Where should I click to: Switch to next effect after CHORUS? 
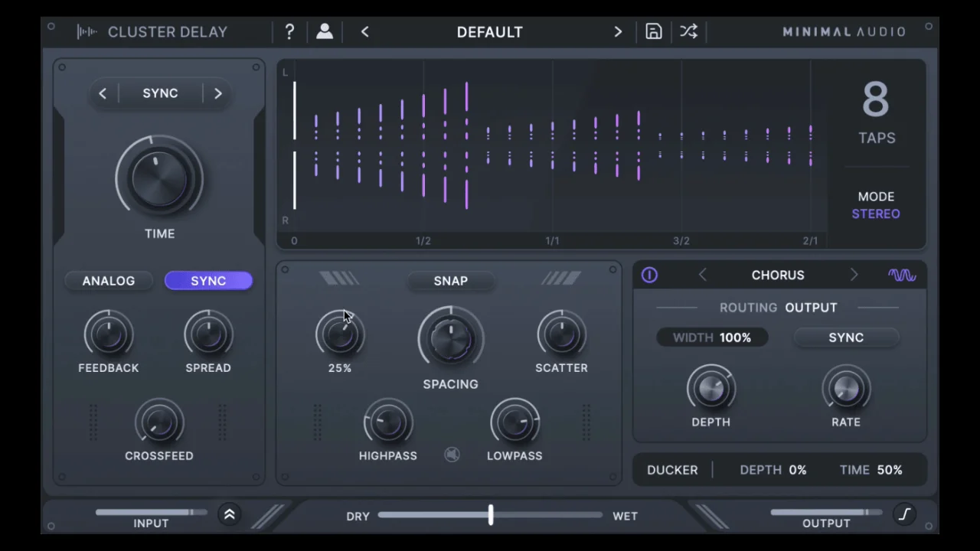[x=854, y=275]
